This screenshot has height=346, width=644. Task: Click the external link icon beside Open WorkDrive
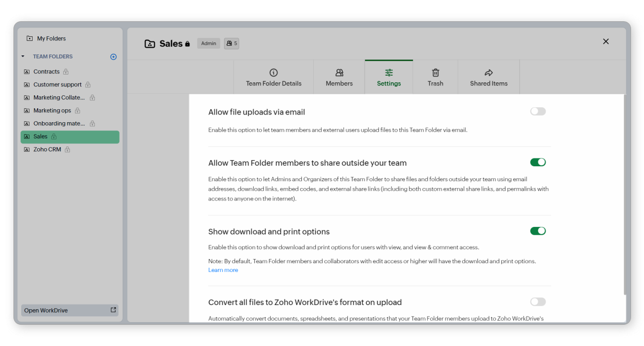(113, 310)
